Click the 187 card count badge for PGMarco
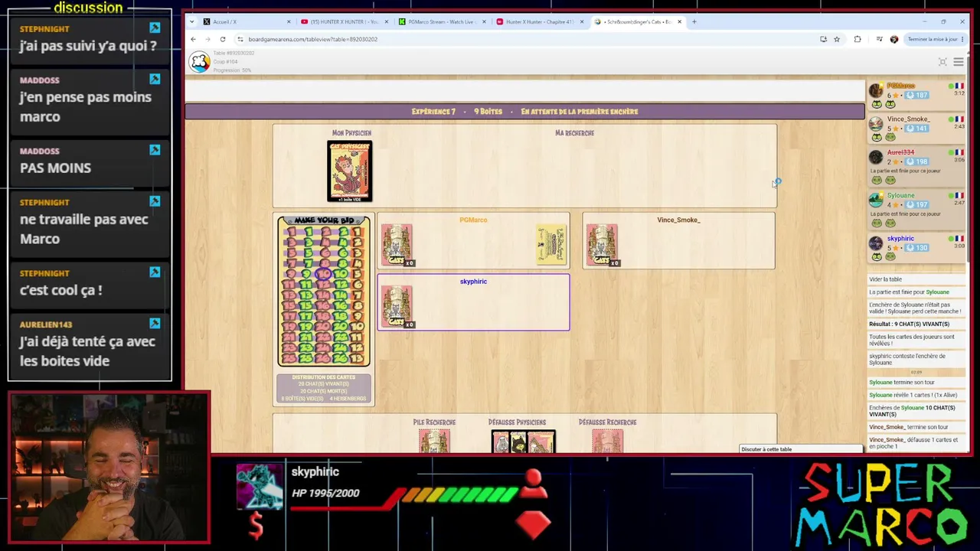This screenshot has width=980, height=551. coord(916,95)
